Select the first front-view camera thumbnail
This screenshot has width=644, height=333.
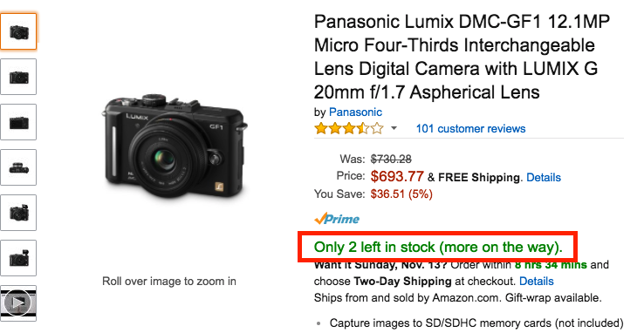point(18,31)
